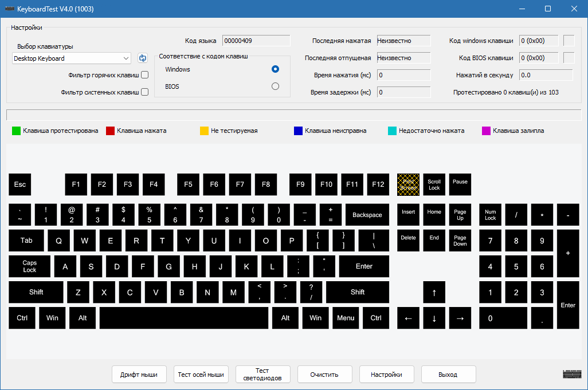Click the Код языка field 00000409
Viewport: 588px width, 390px height.
pyautogui.click(x=256, y=41)
